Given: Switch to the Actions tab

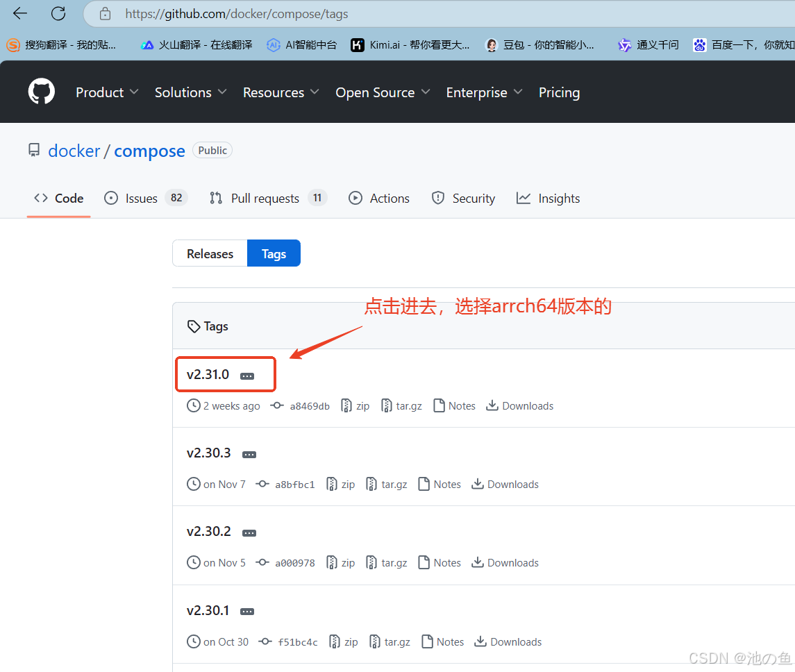Looking at the screenshot, I should point(379,198).
